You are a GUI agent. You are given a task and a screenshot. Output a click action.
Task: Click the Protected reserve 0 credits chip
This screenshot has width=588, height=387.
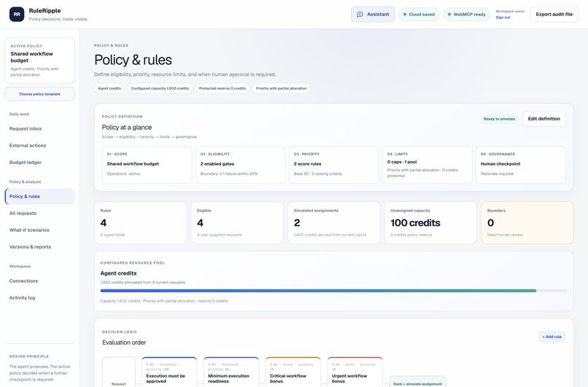click(223, 88)
